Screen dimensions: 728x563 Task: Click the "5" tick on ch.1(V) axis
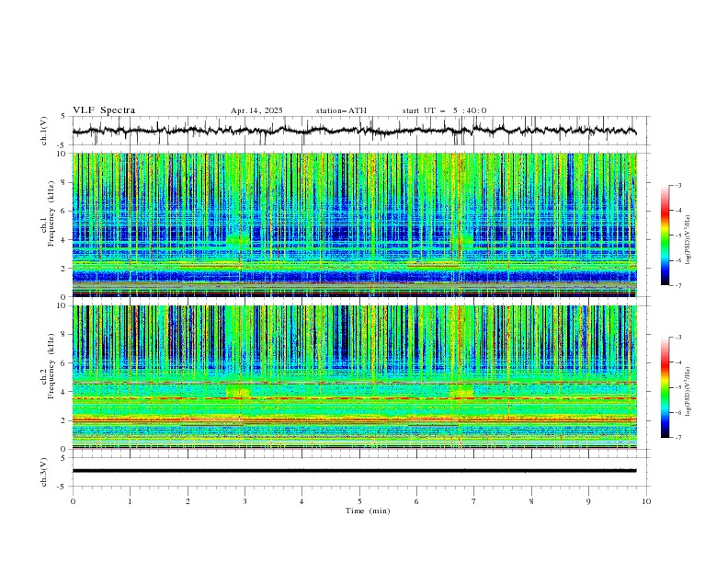(x=63, y=117)
